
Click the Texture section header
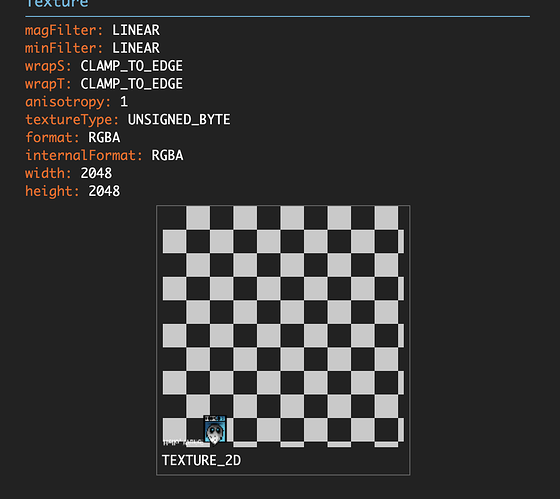tap(57, 4)
